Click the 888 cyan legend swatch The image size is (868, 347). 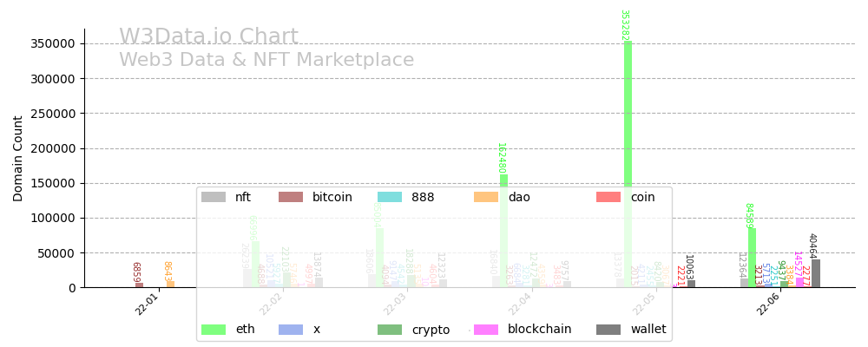[390, 197]
